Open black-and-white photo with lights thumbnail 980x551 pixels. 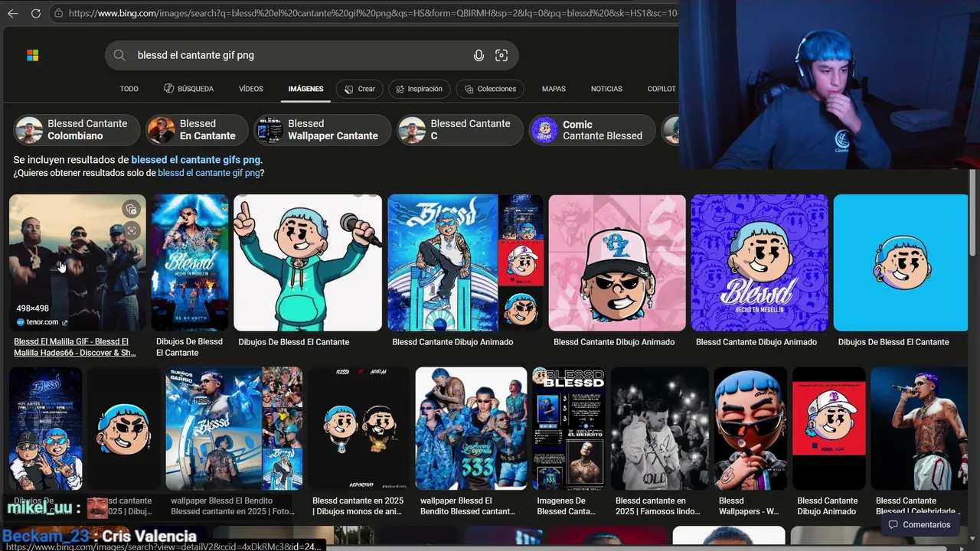click(x=660, y=429)
